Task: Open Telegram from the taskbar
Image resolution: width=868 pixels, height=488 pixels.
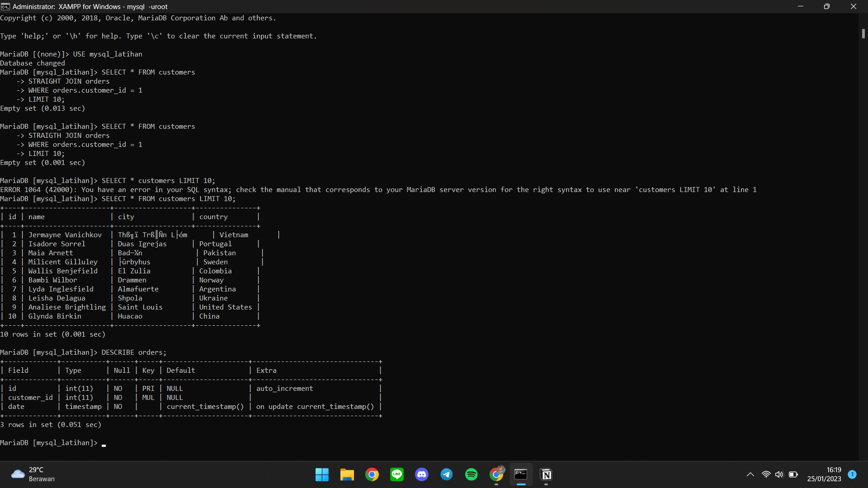Action: pyautogui.click(x=447, y=474)
